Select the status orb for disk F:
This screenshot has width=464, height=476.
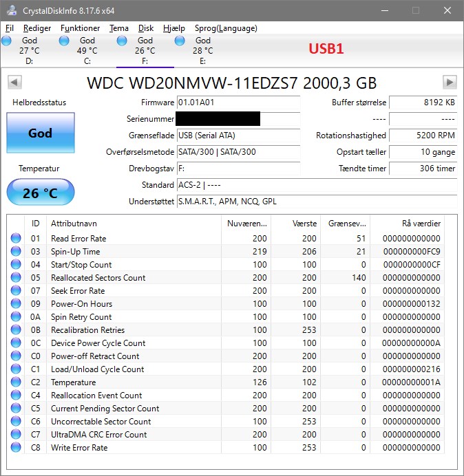pos(122,41)
